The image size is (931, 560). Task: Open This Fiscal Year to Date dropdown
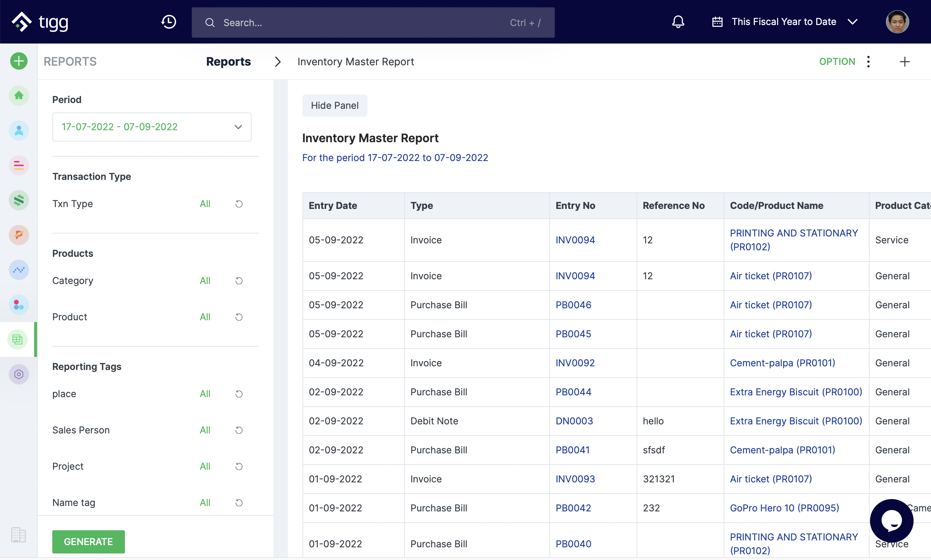pyautogui.click(x=784, y=22)
